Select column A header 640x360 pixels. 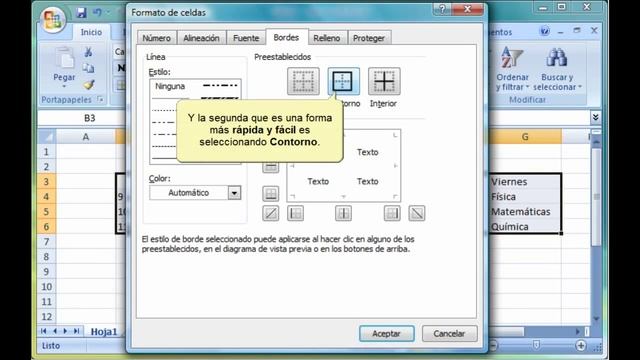point(86,137)
